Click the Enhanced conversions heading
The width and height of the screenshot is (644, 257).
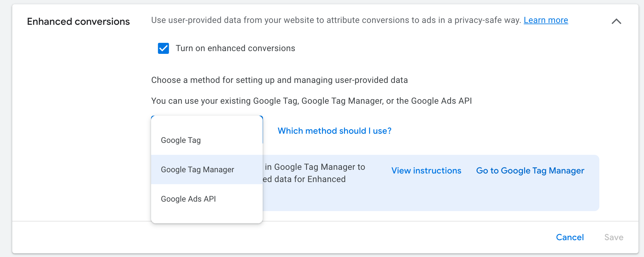point(78,21)
